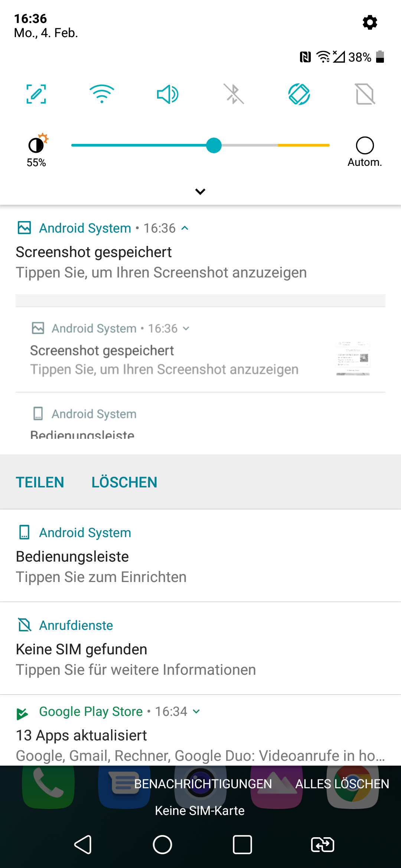Tap the recent apps square button
This screenshot has width=401, height=868.
point(242,845)
